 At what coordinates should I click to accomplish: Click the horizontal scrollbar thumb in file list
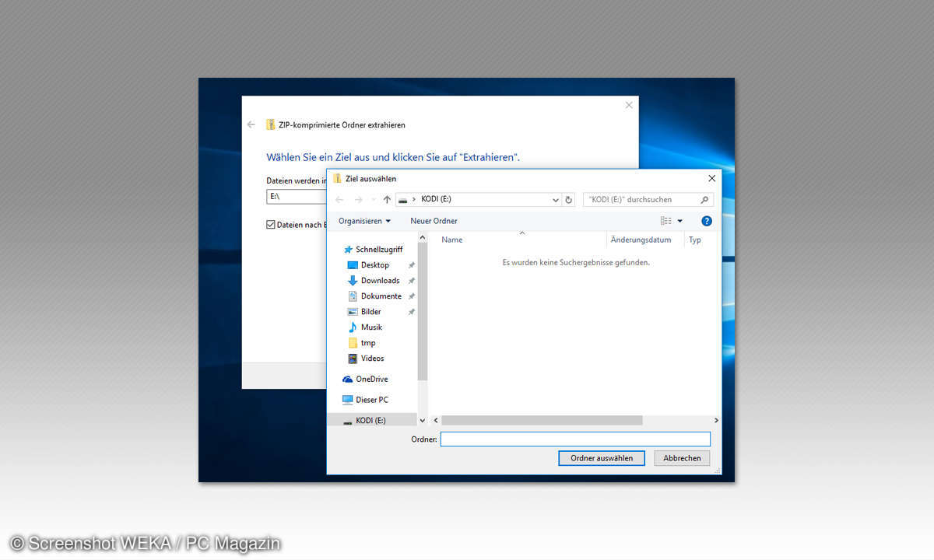pyautogui.click(x=542, y=420)
